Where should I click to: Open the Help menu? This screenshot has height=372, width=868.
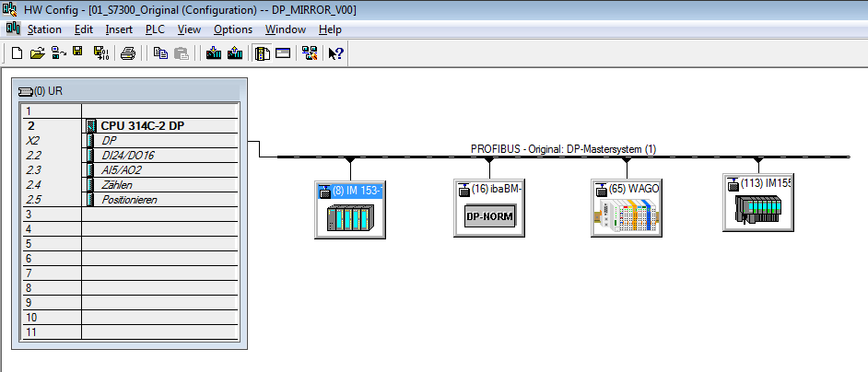click(x=330, y=29)
